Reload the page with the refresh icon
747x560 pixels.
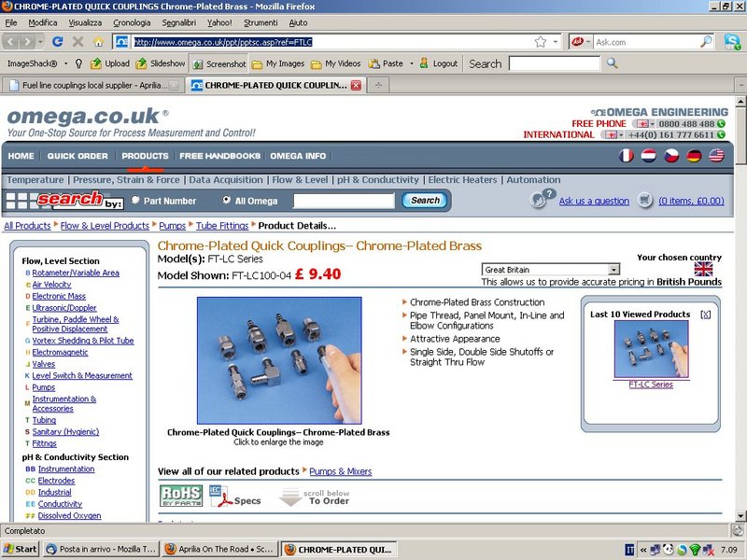coord(58,42)
